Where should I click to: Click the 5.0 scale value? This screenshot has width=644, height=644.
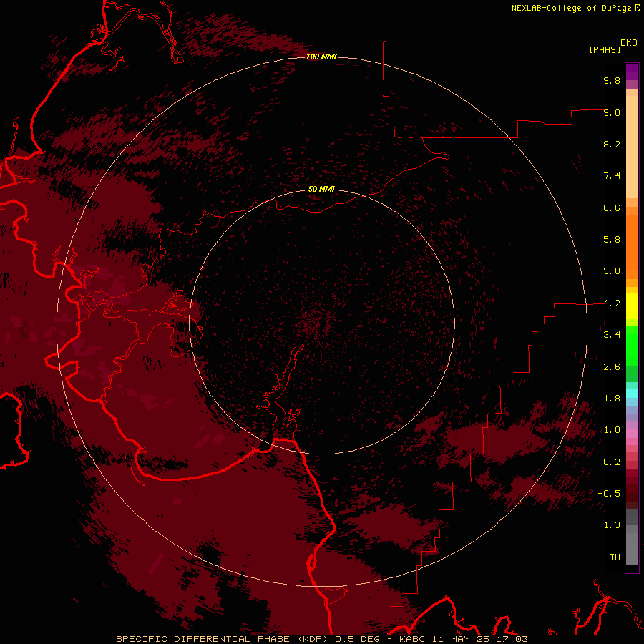click(612, 271)
